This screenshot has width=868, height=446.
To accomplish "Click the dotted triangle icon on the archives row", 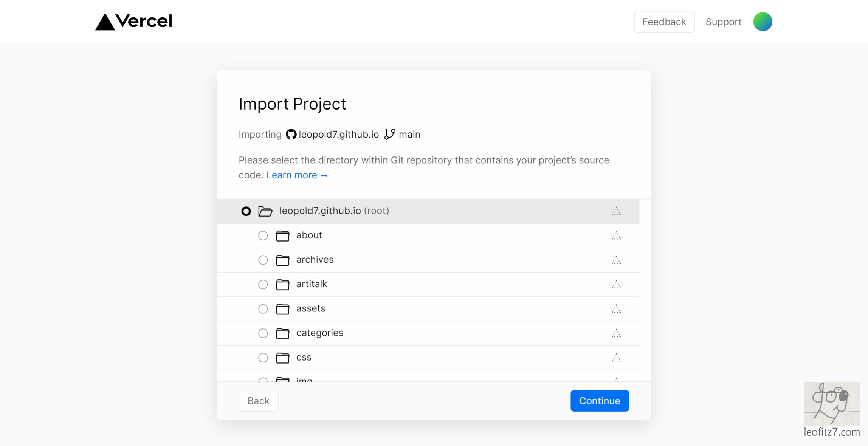I will [x=616, y=260].
